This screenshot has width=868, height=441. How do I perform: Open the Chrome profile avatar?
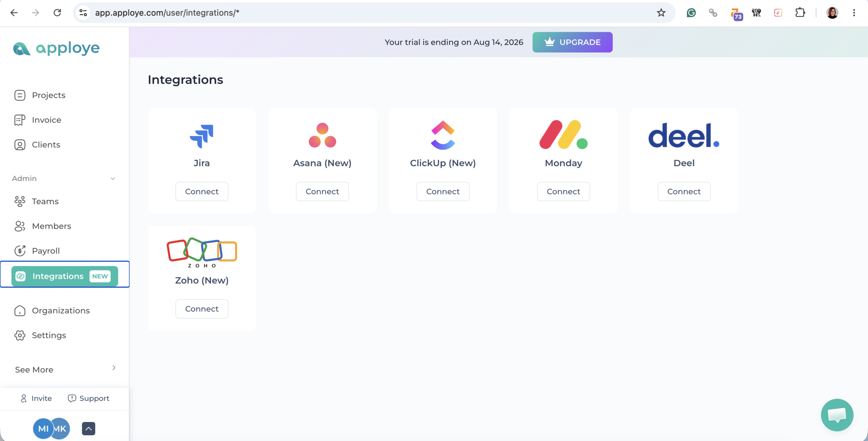832,13
